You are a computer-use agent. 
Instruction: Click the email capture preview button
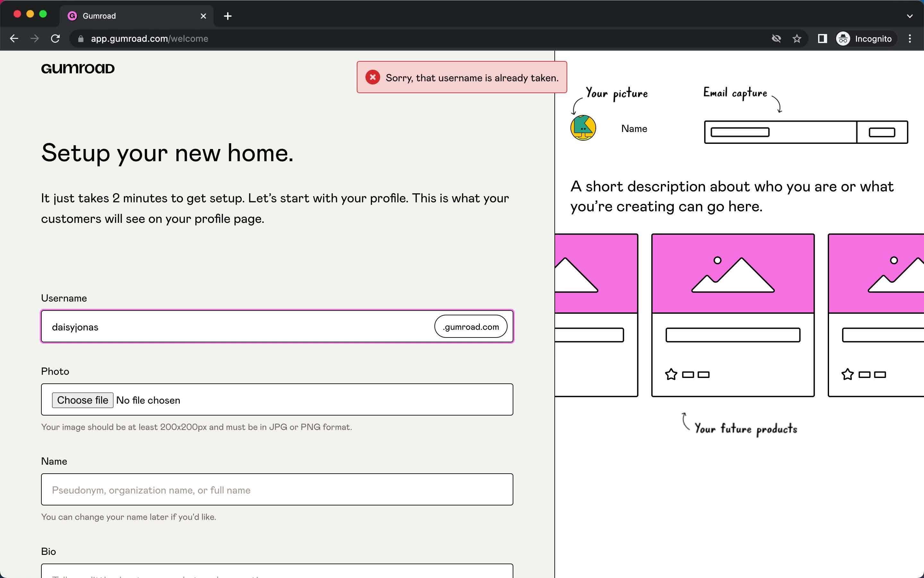click(x=882, y=132)
